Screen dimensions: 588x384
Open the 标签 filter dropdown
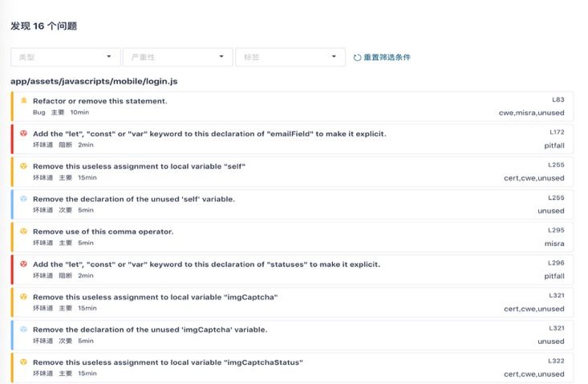(290, 57)
